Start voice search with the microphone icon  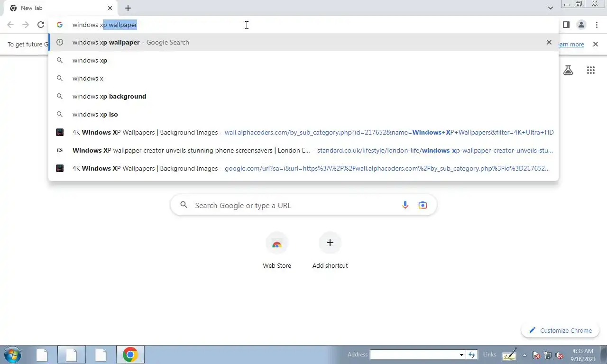click(x=405, y=205)
